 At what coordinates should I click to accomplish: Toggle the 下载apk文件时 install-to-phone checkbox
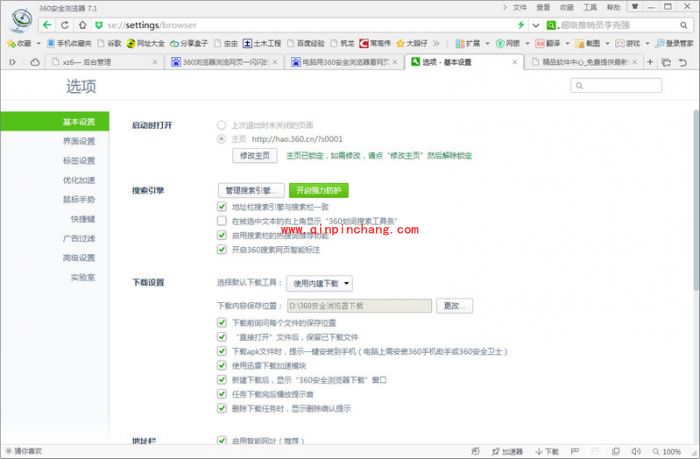[x=222, y=351]
